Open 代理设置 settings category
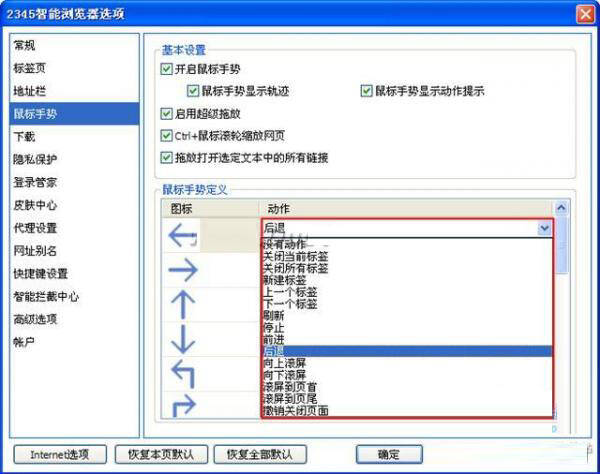Viewport: 600px width, 474px height. 74,228
